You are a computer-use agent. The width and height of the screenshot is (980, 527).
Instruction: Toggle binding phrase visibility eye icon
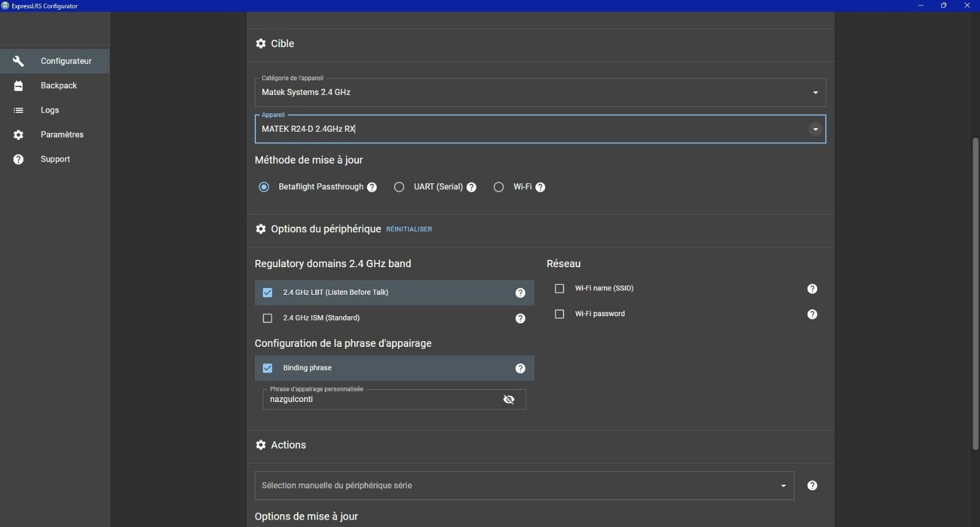click(508, 400)
